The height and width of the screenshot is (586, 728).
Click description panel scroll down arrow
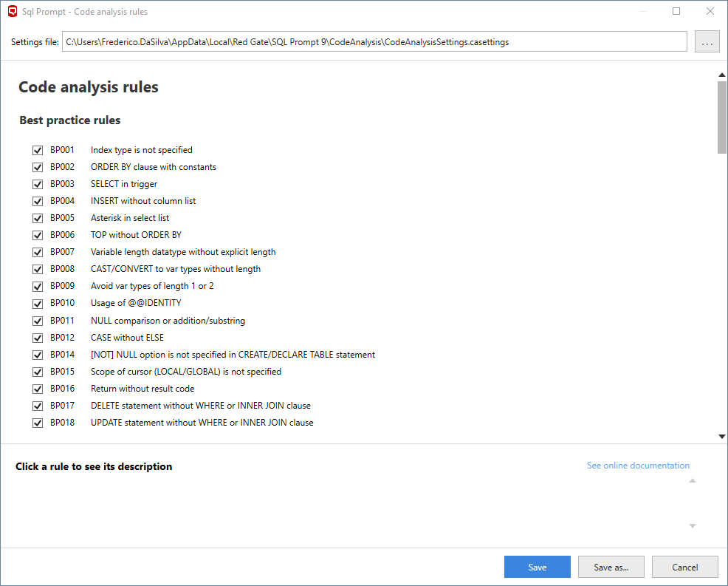coord(692,525)
